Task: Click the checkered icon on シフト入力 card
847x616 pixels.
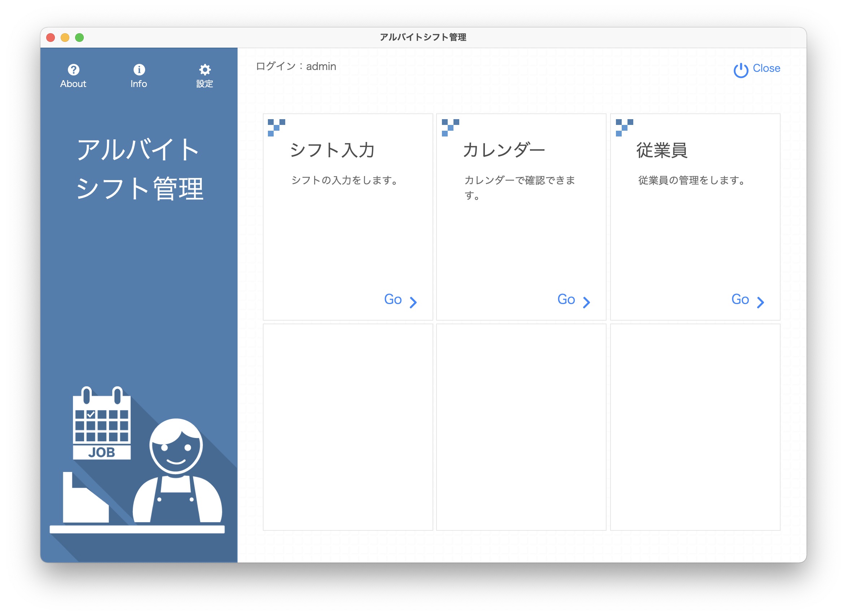Action: (x=276, y=128)
